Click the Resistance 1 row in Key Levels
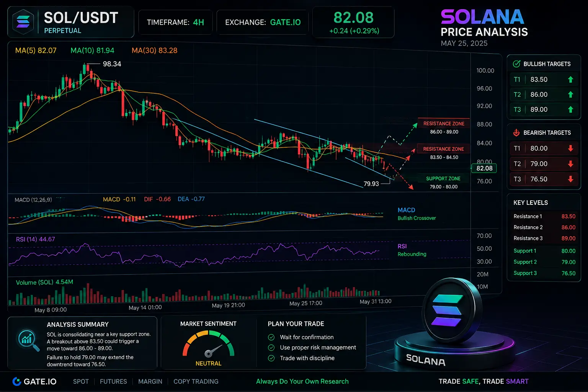 tap(544, 216)
